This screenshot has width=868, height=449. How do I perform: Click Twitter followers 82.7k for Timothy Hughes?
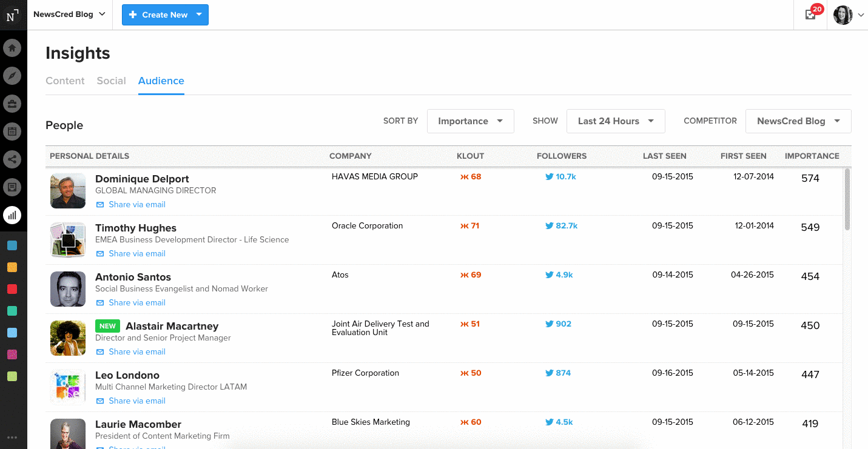tap(561, 226)
